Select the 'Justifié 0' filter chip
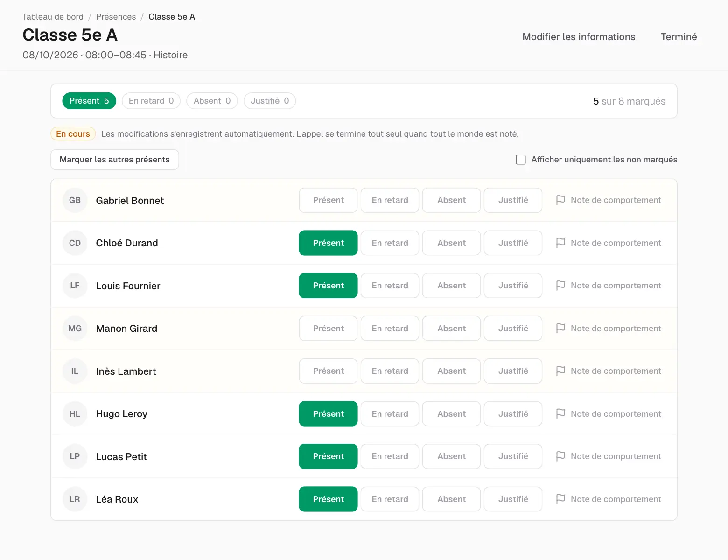 click(270, 101)
